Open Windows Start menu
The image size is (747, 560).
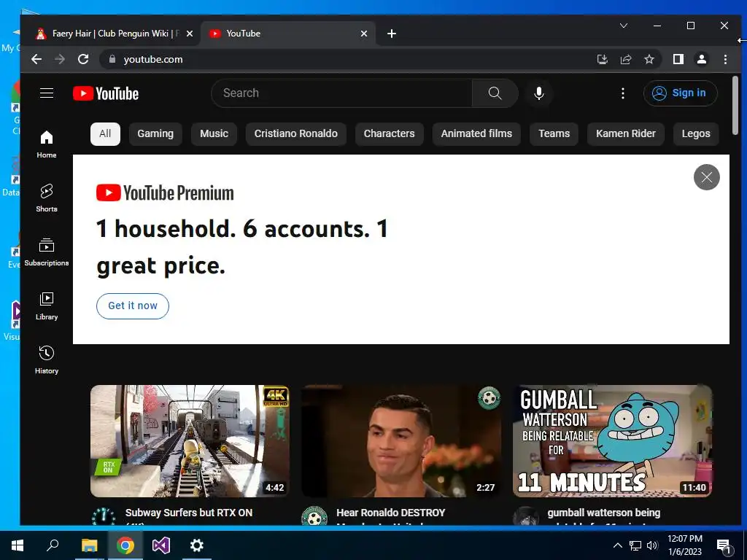tap(18, 545)
